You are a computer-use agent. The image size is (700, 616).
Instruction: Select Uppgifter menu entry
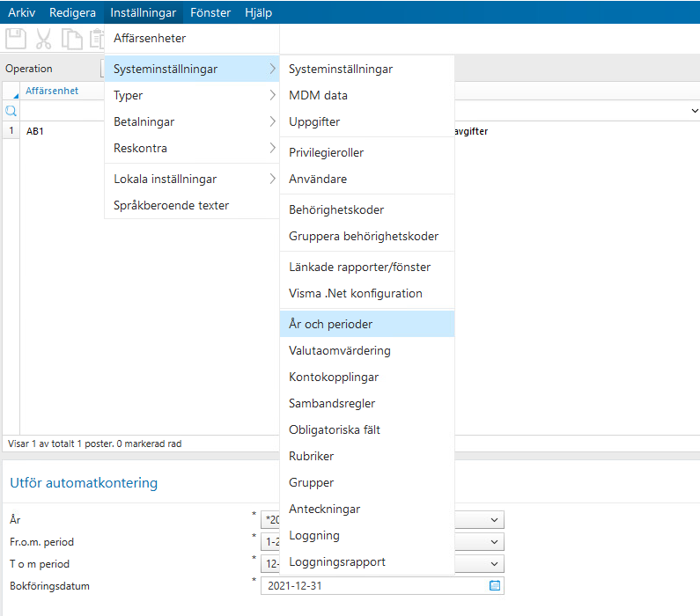367,121
